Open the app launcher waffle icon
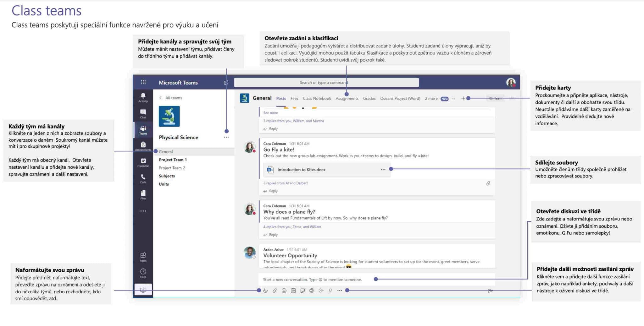 (143, 82)
